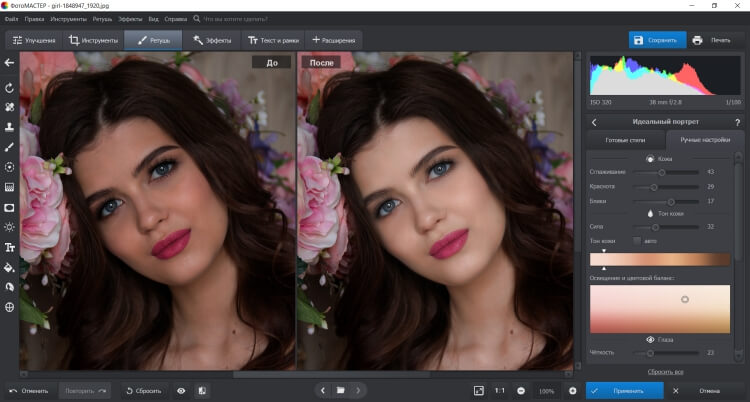750x402 pixels.
Task: Open the print icon button
Action: [697, 40]
